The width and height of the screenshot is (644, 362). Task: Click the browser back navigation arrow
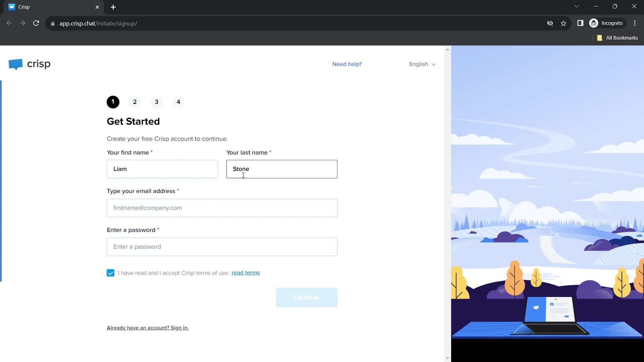8,23
